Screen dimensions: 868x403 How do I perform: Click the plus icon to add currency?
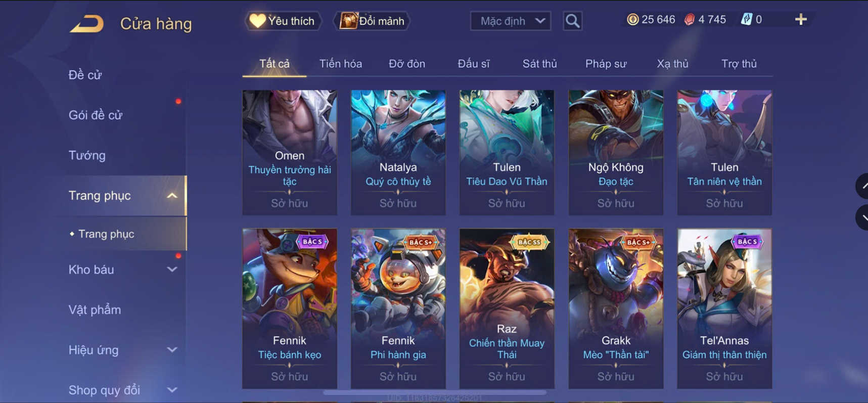tap(801, 20)
